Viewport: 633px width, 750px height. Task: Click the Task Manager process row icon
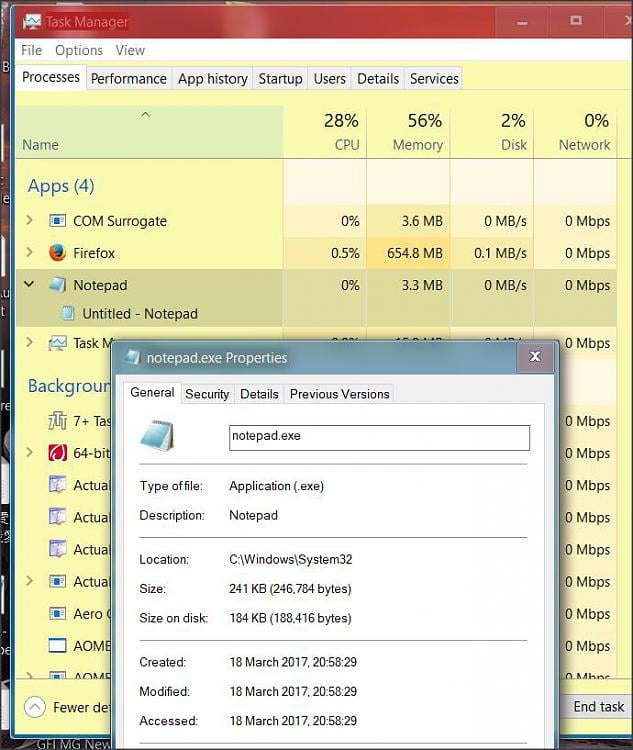[x=57, y=343]
